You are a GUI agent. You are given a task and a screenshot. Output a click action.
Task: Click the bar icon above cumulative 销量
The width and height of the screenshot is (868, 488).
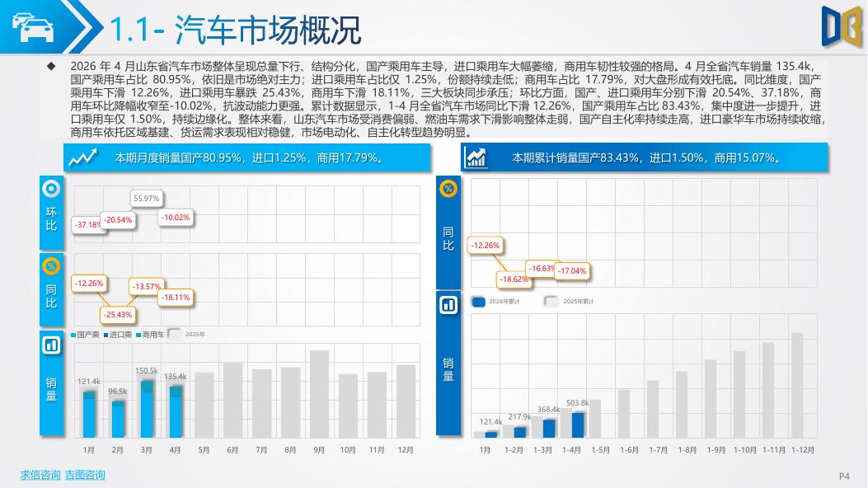click(448, 305)
